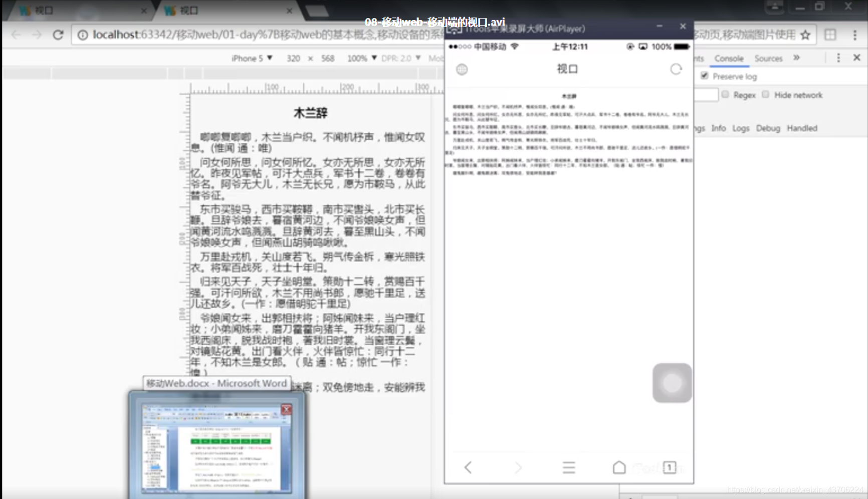
Task: Tap the AssistiveTouch floating button
Action: 672,383
